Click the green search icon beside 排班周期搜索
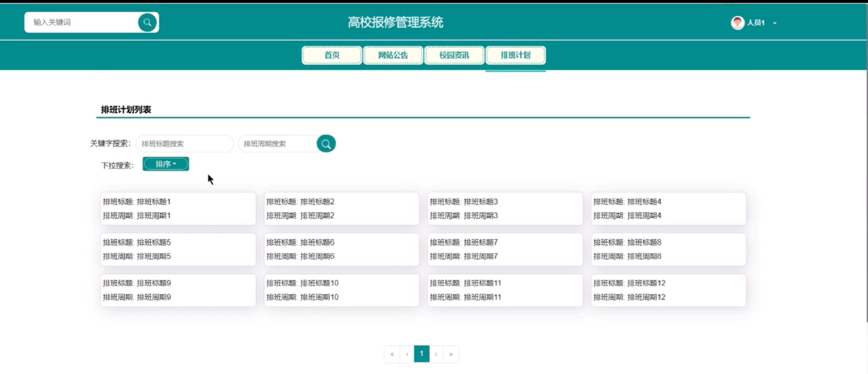Viewport: 868px width, 374px height. click(326, 144)
